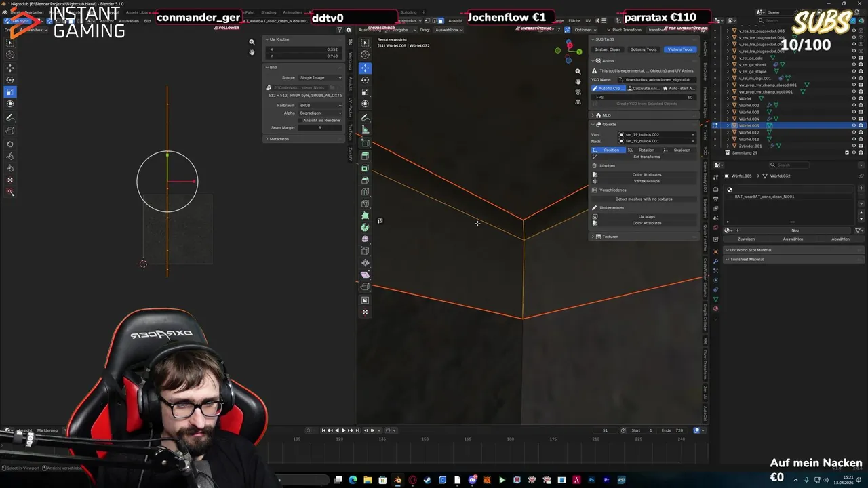Adjust the FPS 60 slider

[644, 97]
